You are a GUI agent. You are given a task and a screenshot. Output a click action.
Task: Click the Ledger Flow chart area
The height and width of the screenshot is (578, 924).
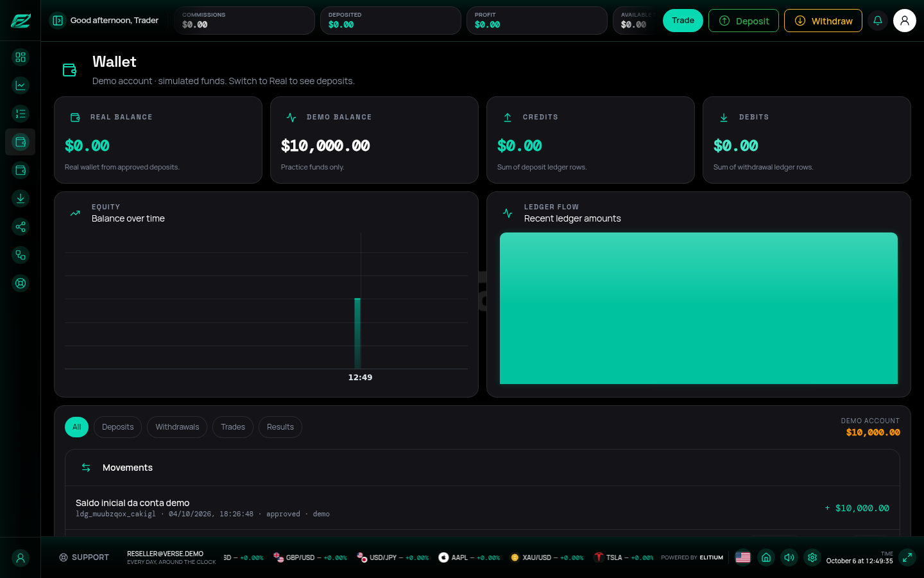click(x=699, y=308)
